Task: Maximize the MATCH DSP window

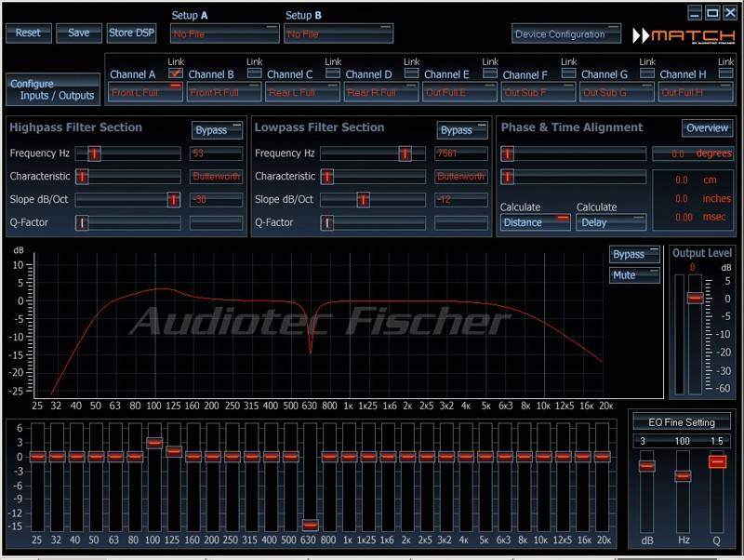Action: coord(712,13)
